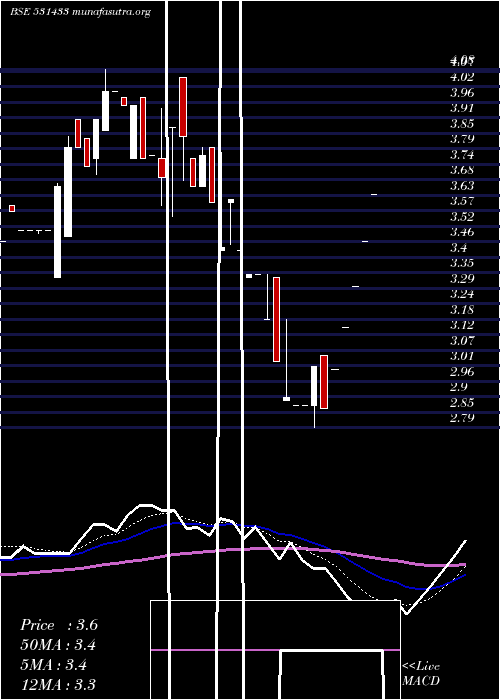
Task: Click the 3.46 price axis label
Action: [x=462, y=232]
